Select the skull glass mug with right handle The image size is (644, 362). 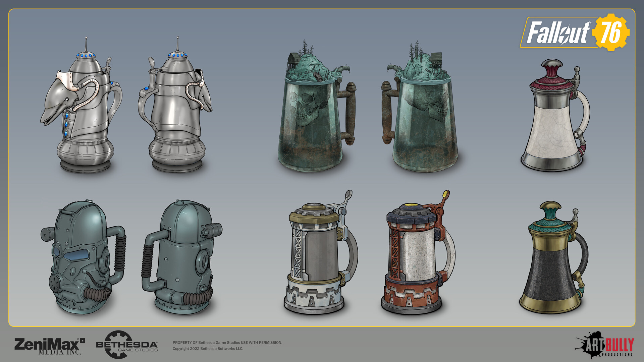[x=317, y=106]
